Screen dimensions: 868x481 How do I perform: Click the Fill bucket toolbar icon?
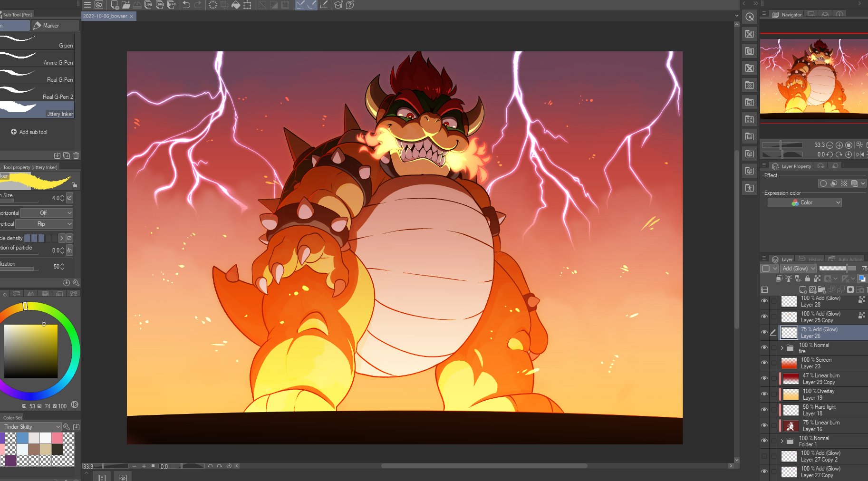click(236, 5)
